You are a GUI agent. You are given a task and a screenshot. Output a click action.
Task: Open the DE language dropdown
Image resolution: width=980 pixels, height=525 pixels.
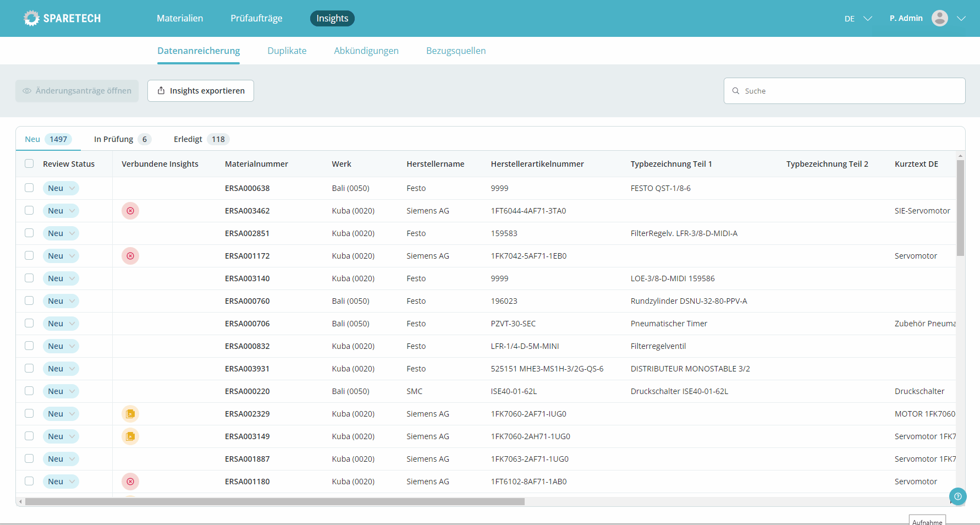(858, 19)
